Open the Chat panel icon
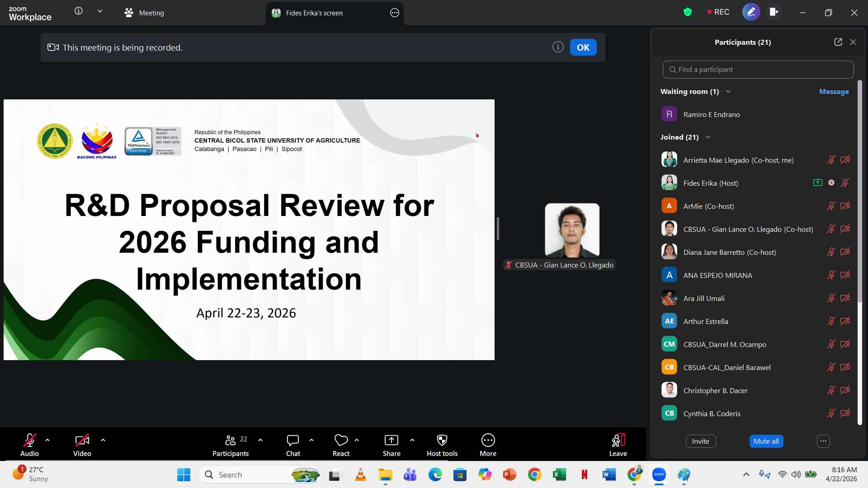Viewport: 868px width, 488px height. tap(293, 441)
